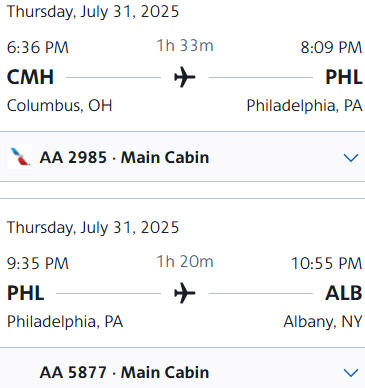Click the 1h 20m flight duration
This screenshot has height=388, width=365.
coord(185,261)
